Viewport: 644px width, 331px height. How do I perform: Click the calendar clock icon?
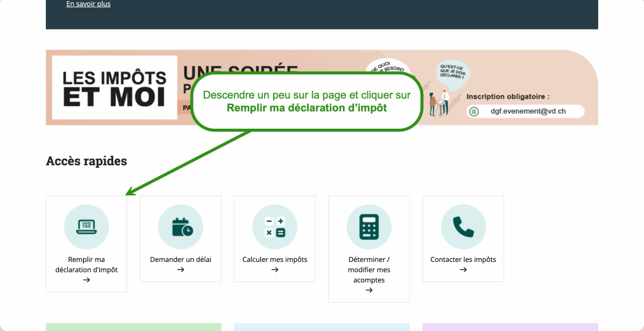coord(180,227)
